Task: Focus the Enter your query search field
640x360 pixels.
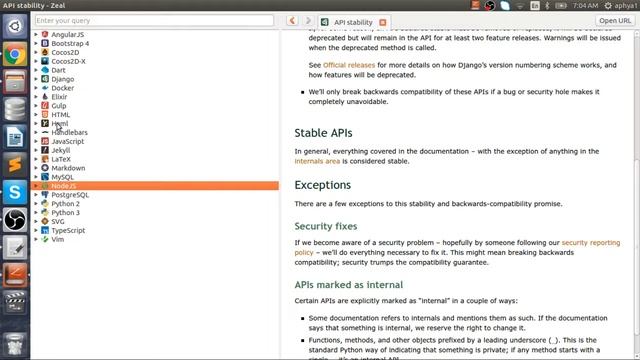Action: pos(154,20)
